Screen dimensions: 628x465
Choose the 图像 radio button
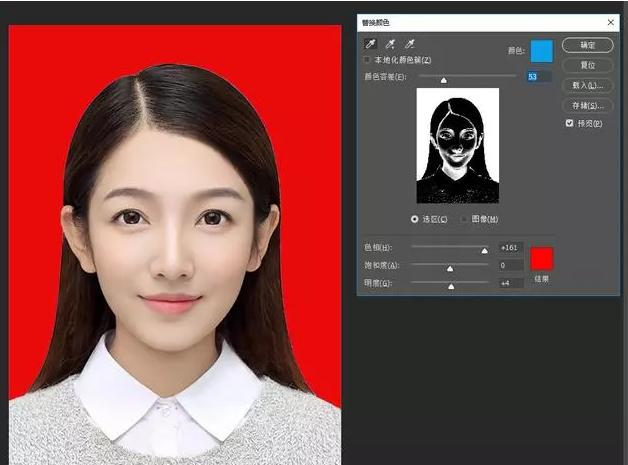pyautogui.click(x=464, y=219)
